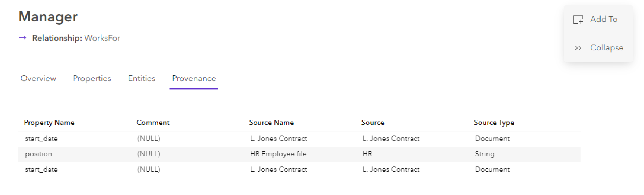
Task: Open the WorksFor relationship link
Action: point(102,38)
